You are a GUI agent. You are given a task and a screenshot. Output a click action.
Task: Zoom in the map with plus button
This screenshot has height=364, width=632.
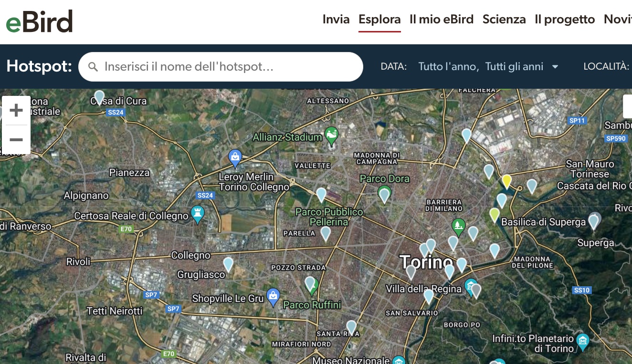tap(16, 111)
